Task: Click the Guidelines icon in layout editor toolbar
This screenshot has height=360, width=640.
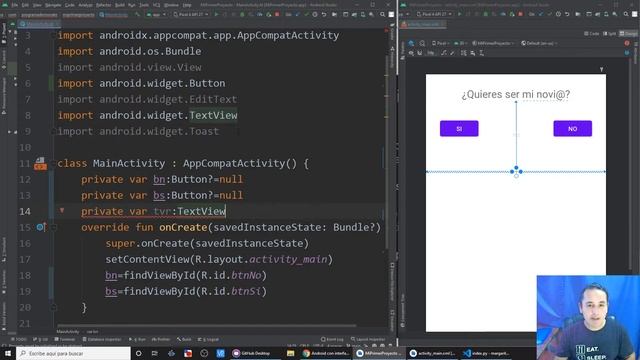Action: 482,53
